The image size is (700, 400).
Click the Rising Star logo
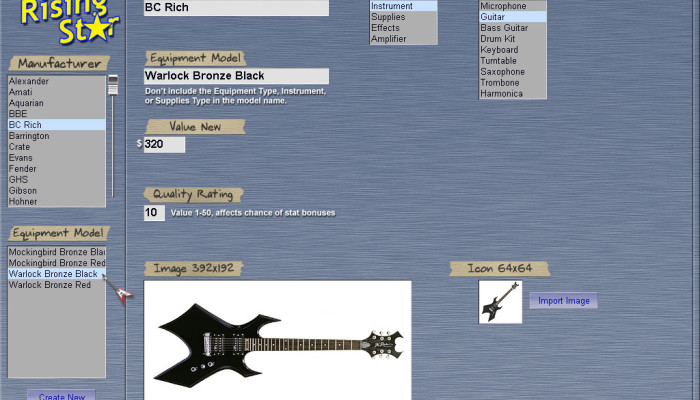click(71, 21)
